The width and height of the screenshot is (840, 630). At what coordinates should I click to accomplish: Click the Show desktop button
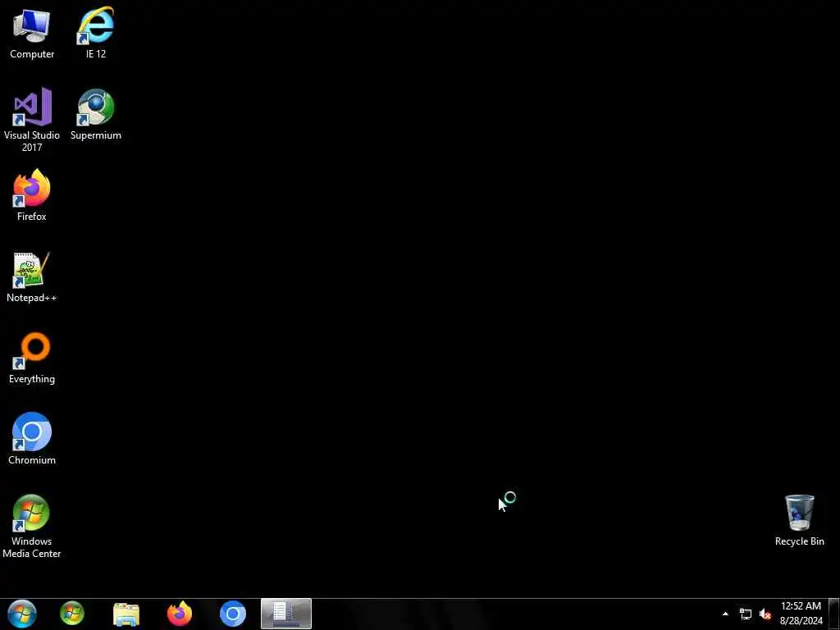(835, 614)
